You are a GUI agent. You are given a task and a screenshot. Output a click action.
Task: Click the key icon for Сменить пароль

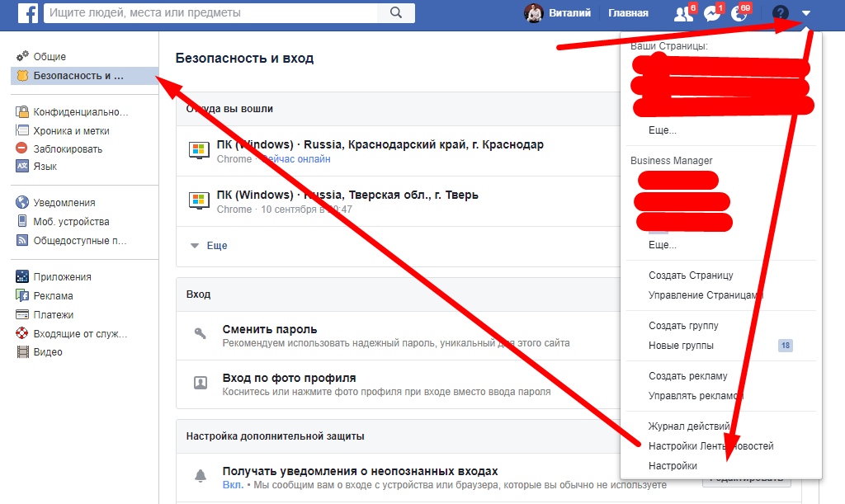(200, 333)
